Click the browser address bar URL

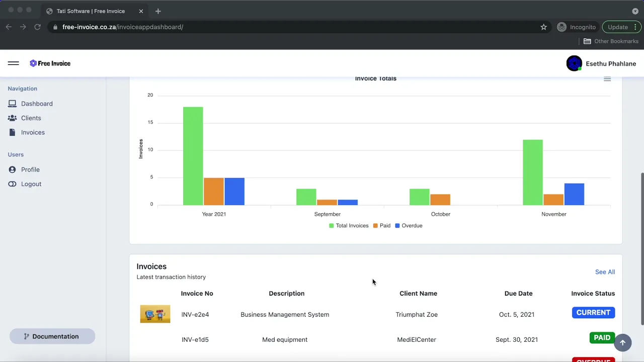[123, 27]
